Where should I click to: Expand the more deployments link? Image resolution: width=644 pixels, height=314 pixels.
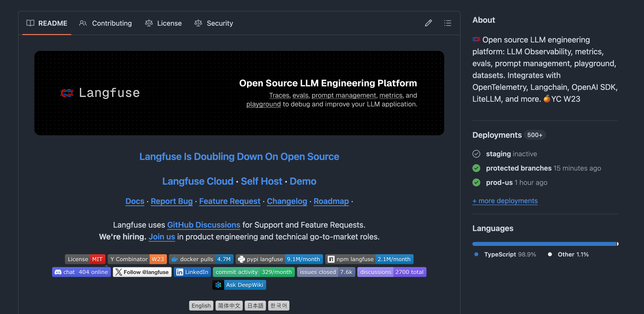pos(505,201)
